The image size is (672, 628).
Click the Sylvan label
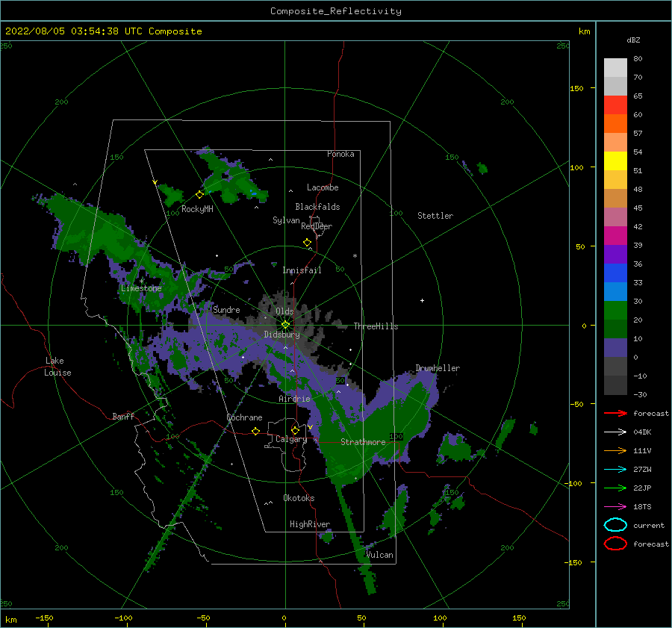pos(286,220)
